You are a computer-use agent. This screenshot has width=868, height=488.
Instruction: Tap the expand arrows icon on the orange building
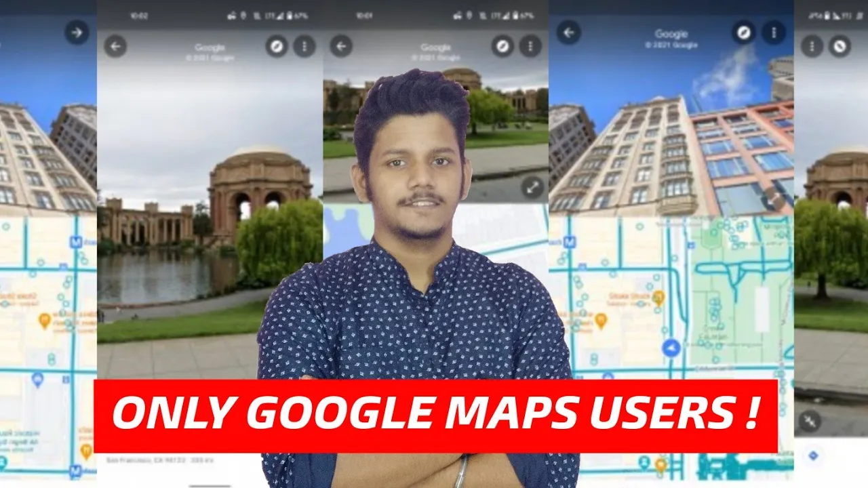pyautogui.click(x=772, y=198)
